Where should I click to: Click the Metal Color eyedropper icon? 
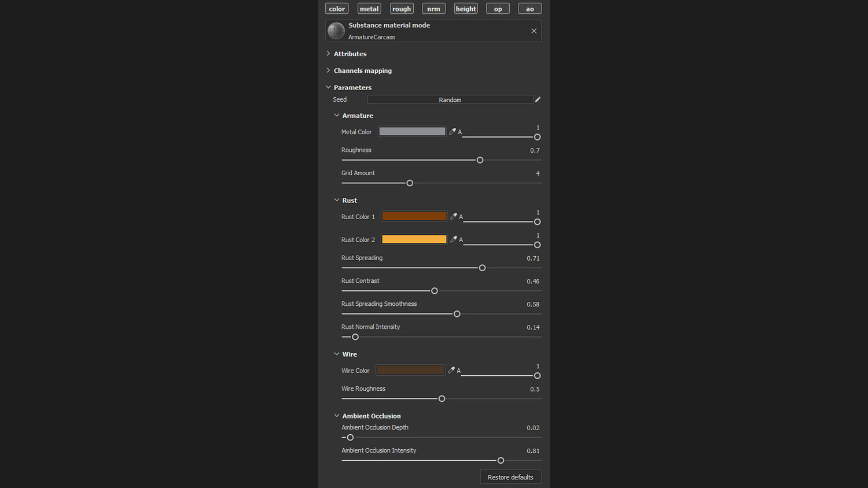pos(453,132)
